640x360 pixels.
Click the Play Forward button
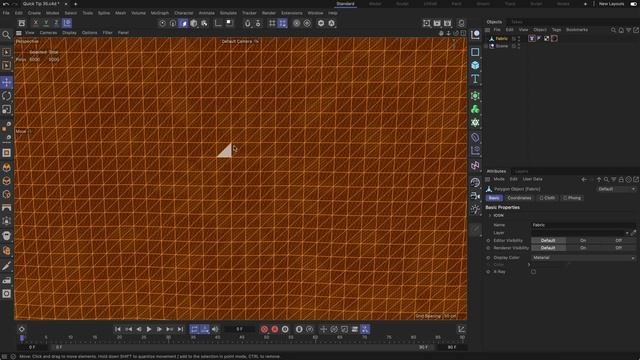click(149, 329)
